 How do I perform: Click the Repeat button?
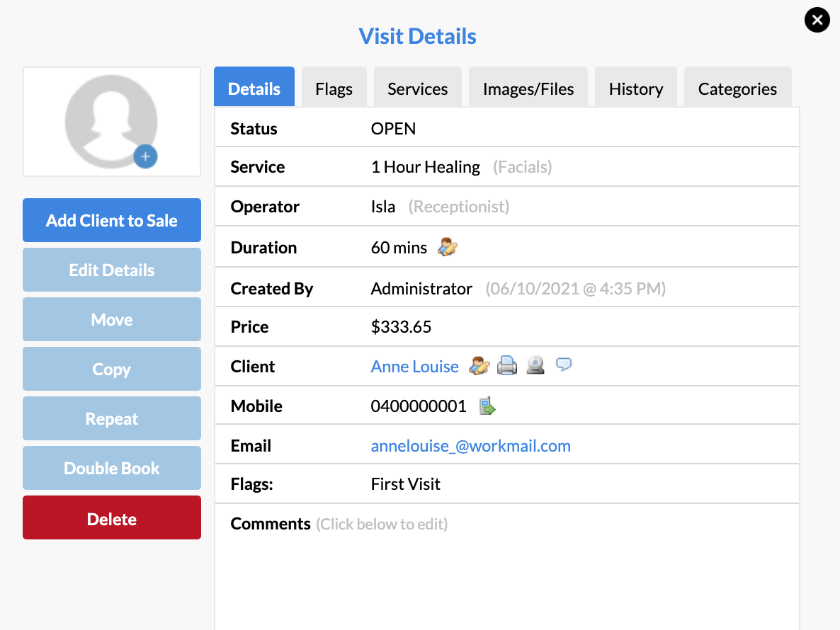pyautogui.click(x=112, y=418)
